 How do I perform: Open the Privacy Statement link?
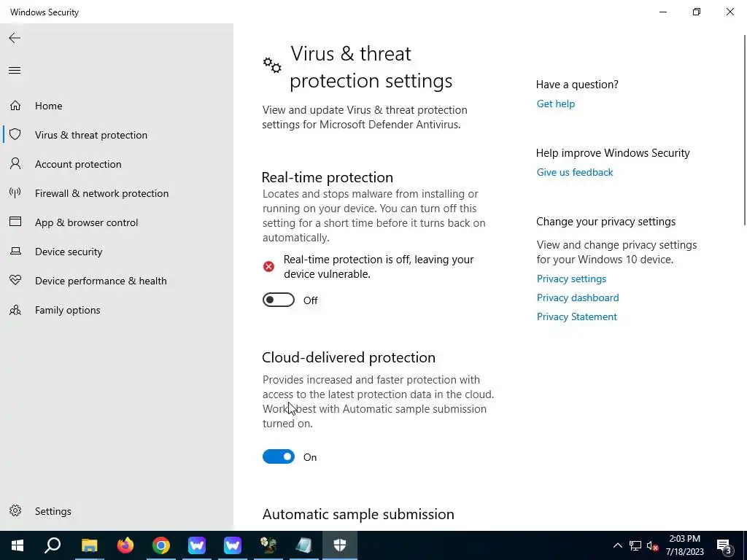click(x=576, y=316)
